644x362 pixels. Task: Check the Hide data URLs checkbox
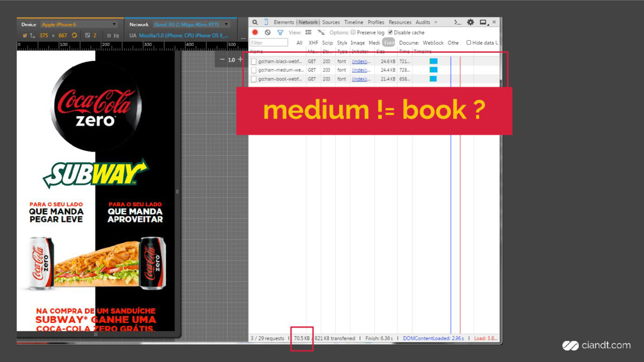pos(469,42)
